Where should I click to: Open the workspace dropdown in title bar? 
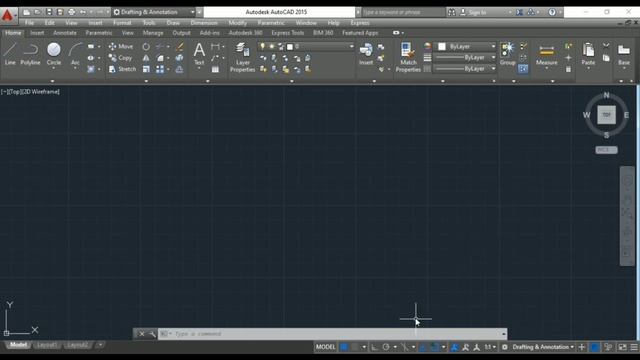point(153,12)
